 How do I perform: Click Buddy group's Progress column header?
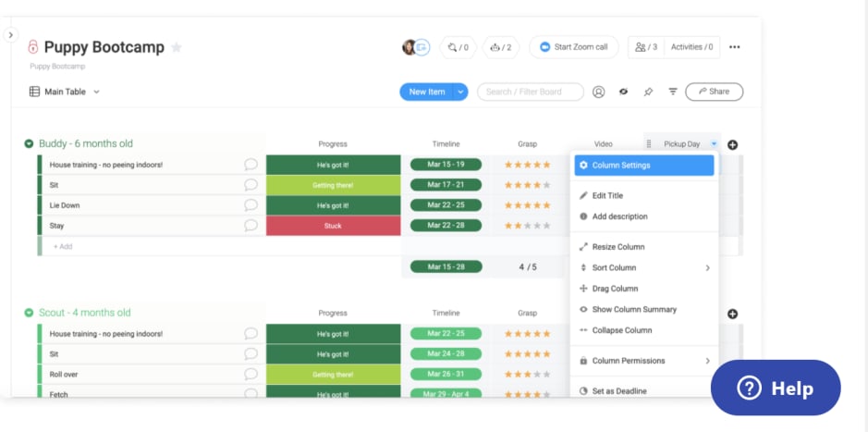click(333, 144)
